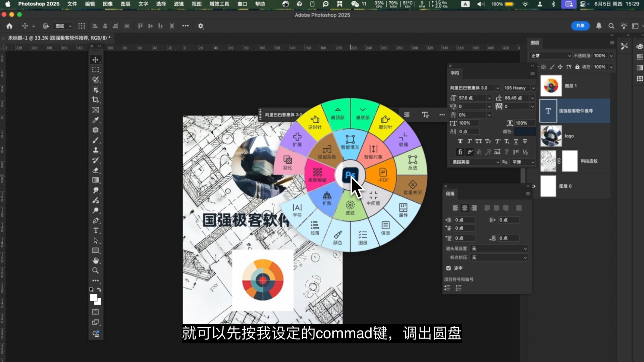The height and width of the screenshot is (362, 644).
Task: Open layer blend mode dropdown 正常
Action: point(550,56)
